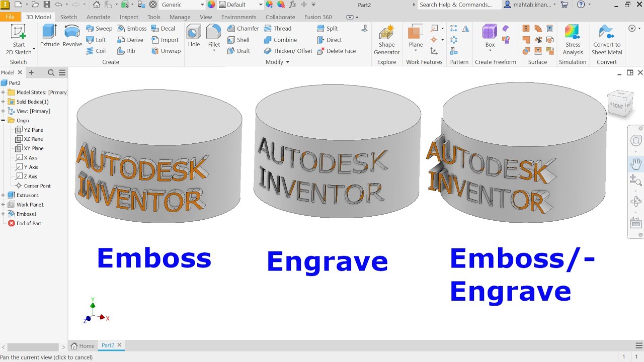
Task: Expand Model States node
Action: [4, 93]
